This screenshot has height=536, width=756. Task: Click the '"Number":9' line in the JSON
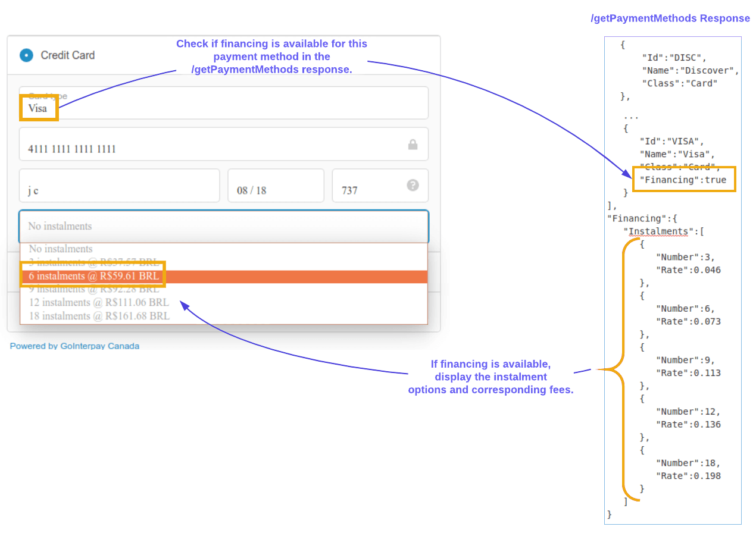pyautogui.click(x=685, y=360)
